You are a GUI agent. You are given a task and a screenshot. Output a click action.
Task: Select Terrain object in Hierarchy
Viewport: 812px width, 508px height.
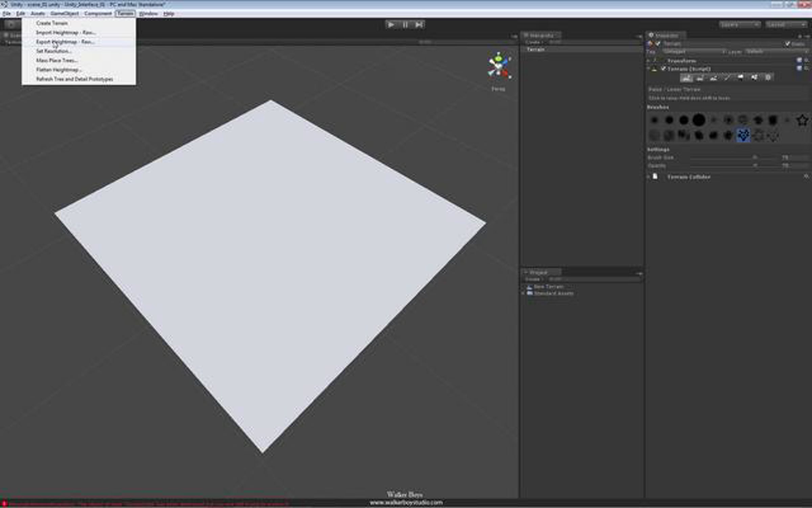tap(581, 49)
